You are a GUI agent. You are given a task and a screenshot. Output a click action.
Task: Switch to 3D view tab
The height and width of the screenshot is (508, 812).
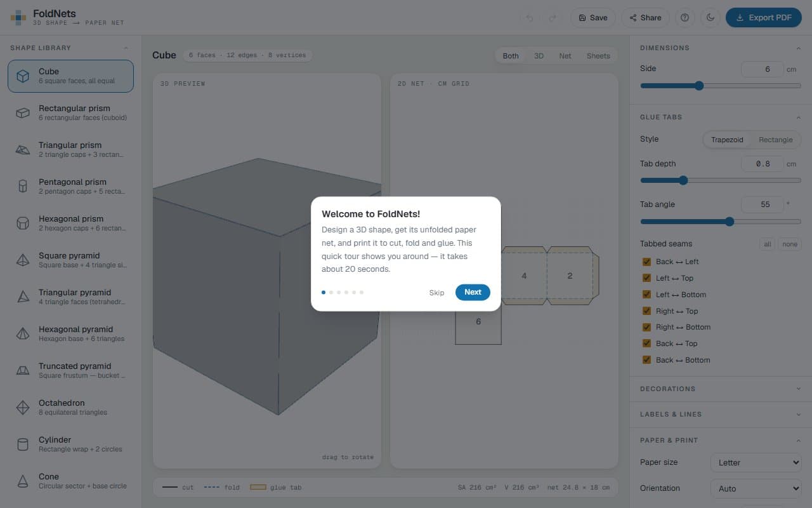tap(539, 56)
